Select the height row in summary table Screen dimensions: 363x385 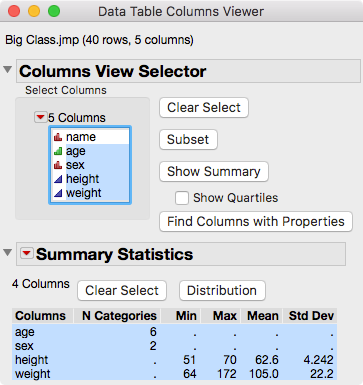pyautogui.click(x=174, y=360)
